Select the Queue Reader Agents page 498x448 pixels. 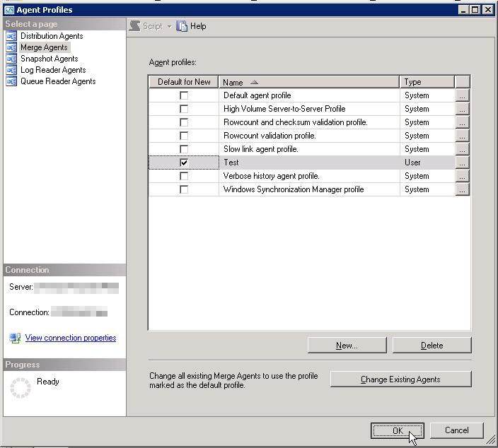pos(58,81)
